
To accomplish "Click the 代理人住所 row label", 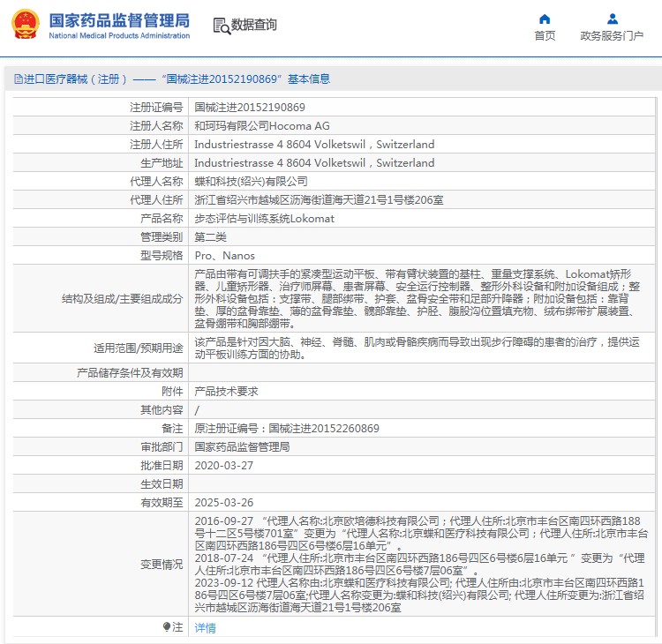I will [x=156, y=200].
